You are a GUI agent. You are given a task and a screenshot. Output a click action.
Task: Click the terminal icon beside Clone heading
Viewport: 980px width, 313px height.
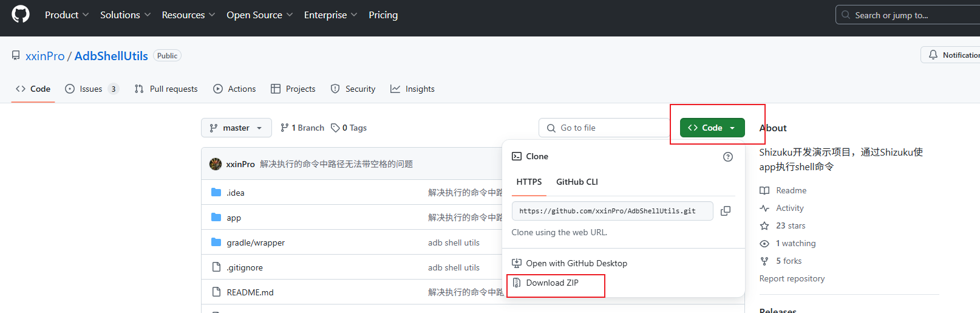tap(517, 156)
